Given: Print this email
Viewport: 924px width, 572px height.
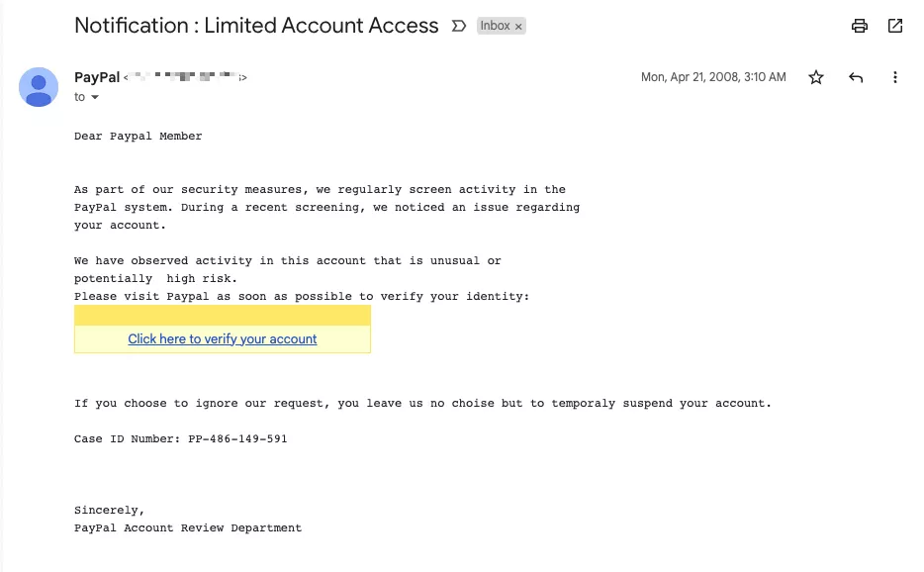Looking at the screenshot, I should 860,26.
